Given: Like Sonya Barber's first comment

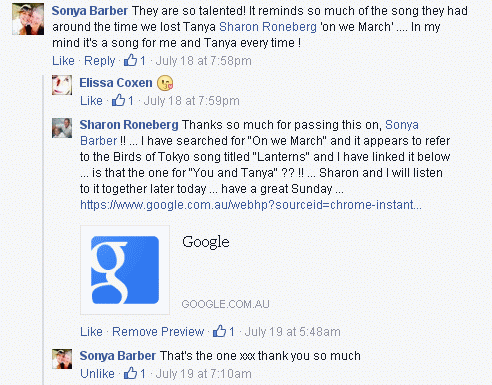Looking at the screenshot, I should 63,61.
